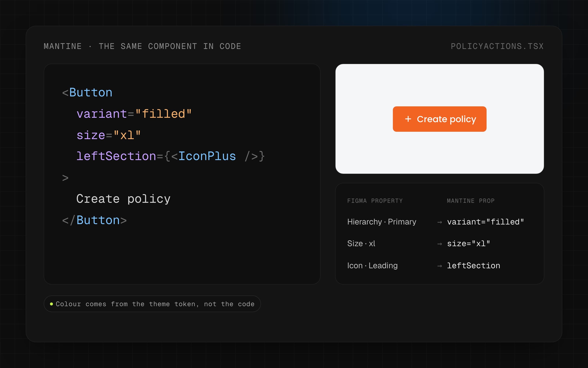Screen dimensions: 588x368
Task: Click the leftSection={<IconPlus />} code line
Action: click(x=171, y=156)
